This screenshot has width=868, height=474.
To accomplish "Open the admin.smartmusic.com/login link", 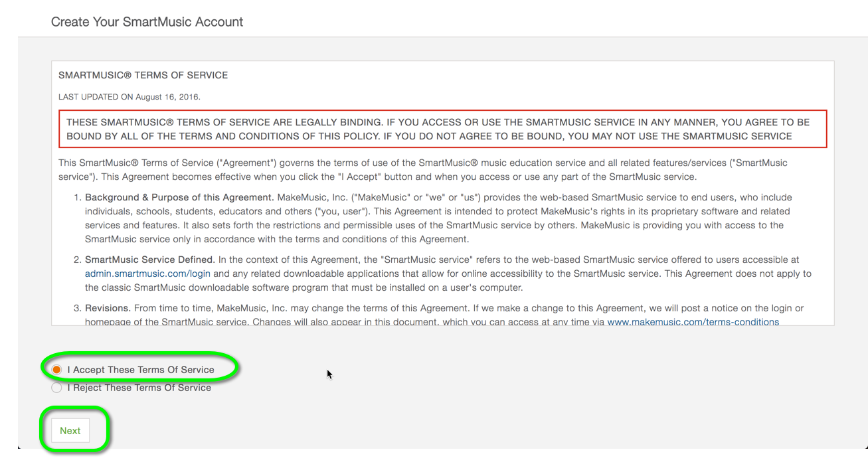I will coord(147,274).
